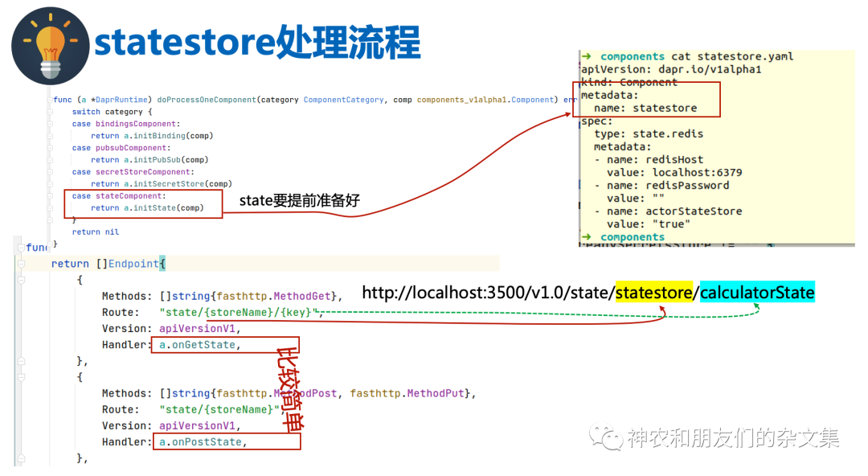Click 'return a.initBinding(comp)' line
Viewport: 868px width, 476px height.
[152, 136]
